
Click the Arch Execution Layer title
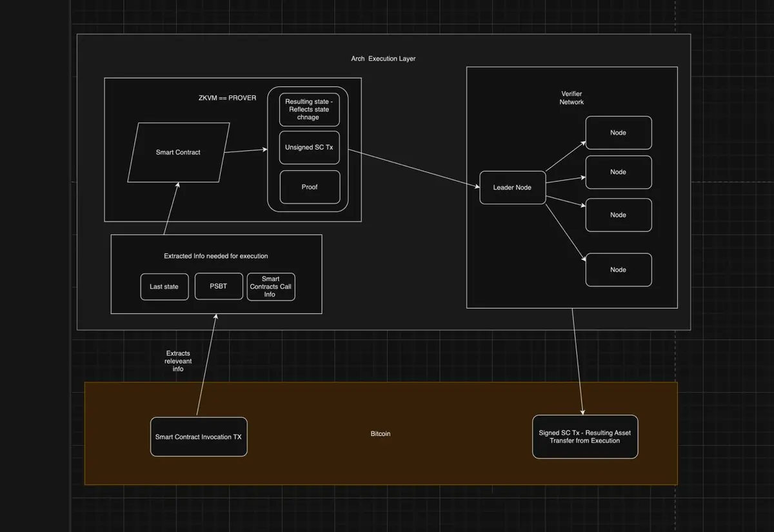coord(383,59)
